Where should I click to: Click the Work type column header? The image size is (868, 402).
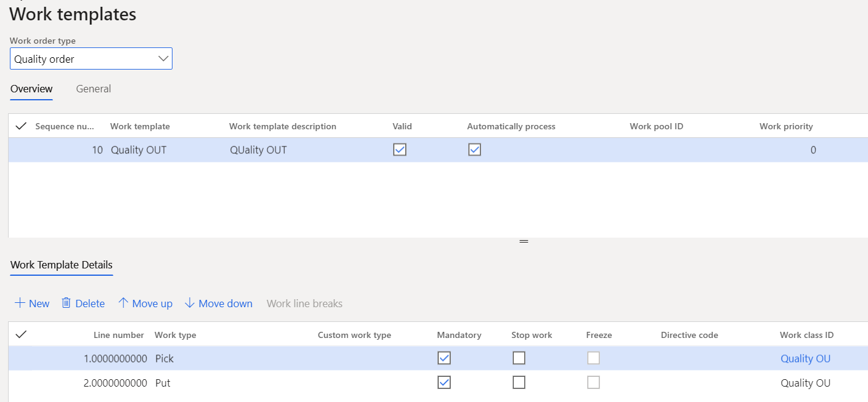point(176,335)
